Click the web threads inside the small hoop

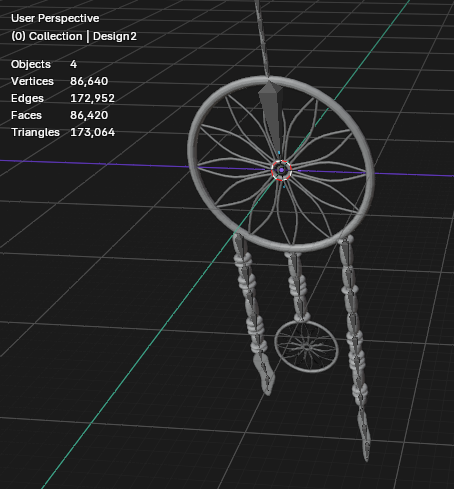tap(307, 347)
